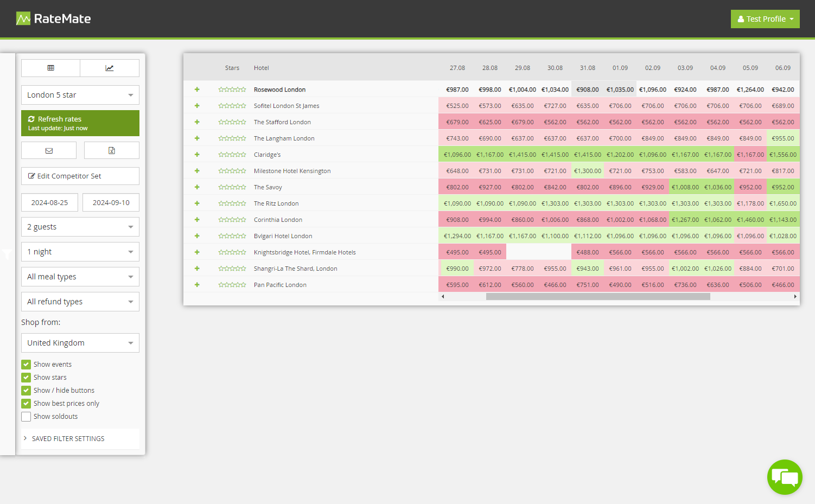
Task: Open the 1 night dropdown
Action: click(80, 252)
